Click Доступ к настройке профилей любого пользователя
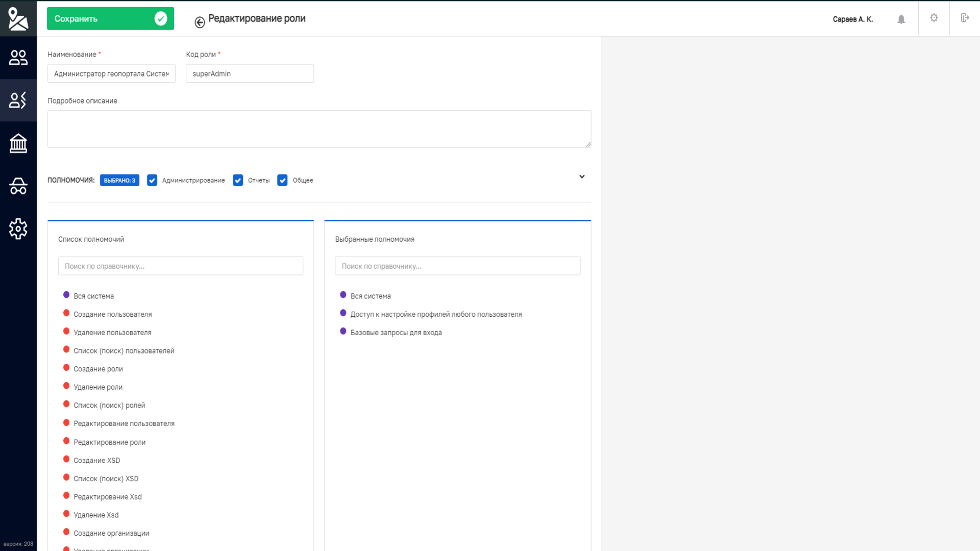Image resolution: width=980 pixels, height=551 pixels. 436,314
